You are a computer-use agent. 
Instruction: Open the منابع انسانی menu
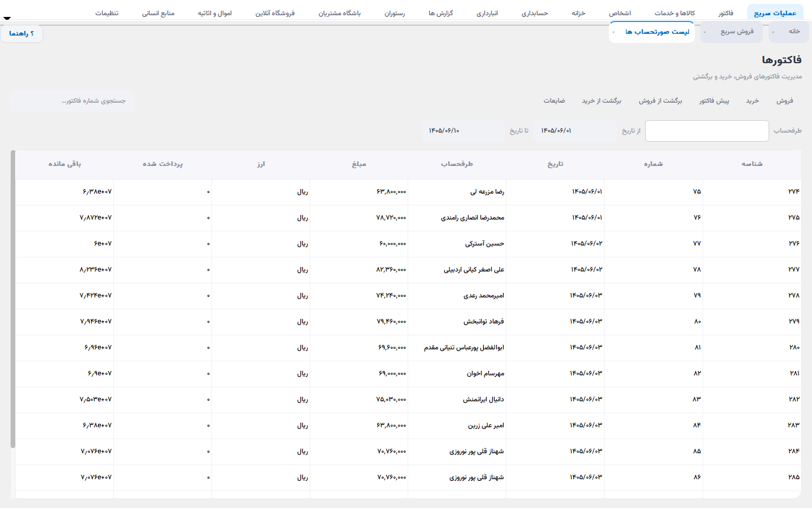[x=158, y=13]
